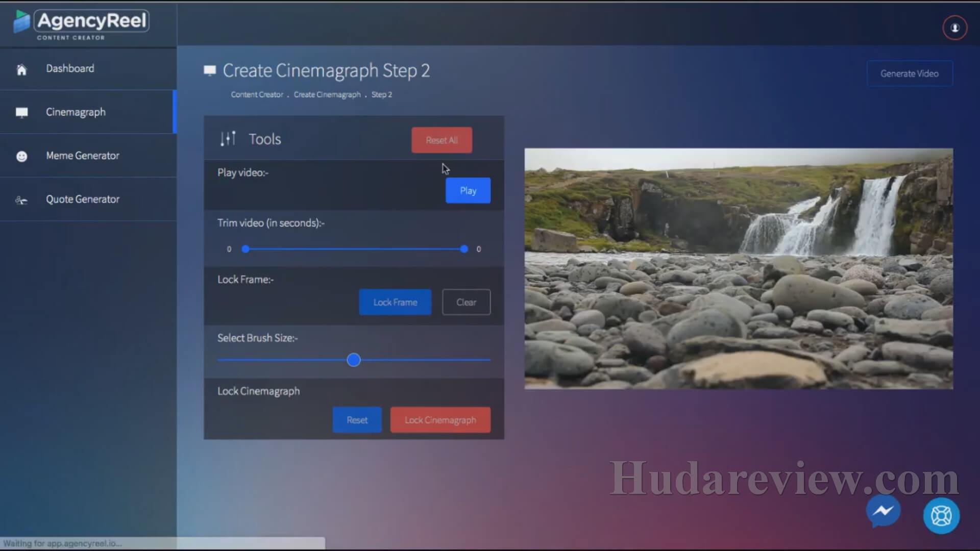Select the Quote Generator sidebar icon
The width and height of the screenshot is (980, 551).
click(21, 199)
